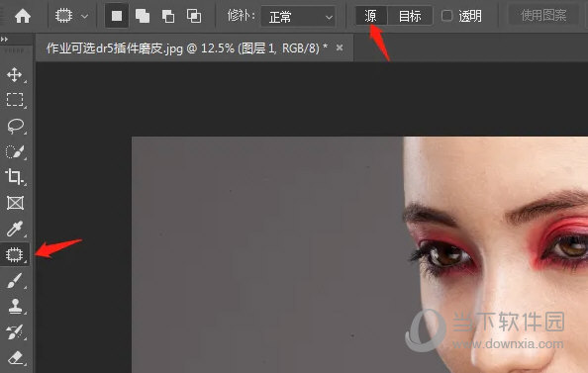Select the Eyedropper tool
The height and width of the screenshot is (373, 588).
(15, 229)
